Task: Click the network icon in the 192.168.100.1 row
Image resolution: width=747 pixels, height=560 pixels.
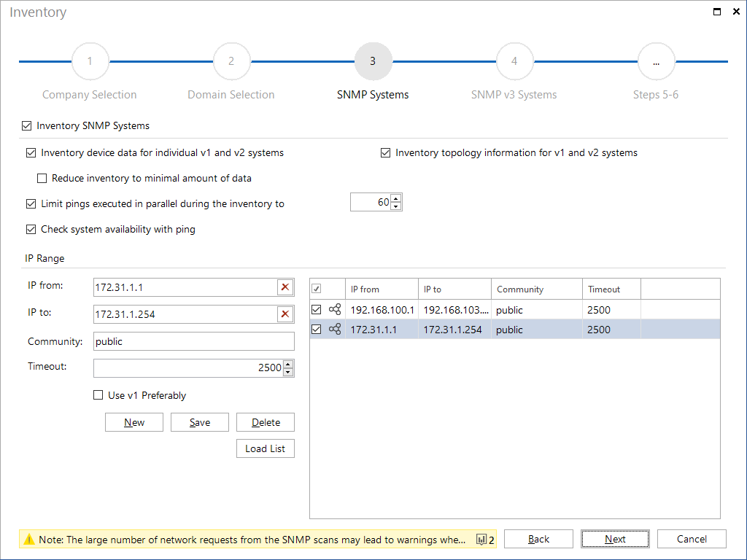Action: [x=335, y=309]
